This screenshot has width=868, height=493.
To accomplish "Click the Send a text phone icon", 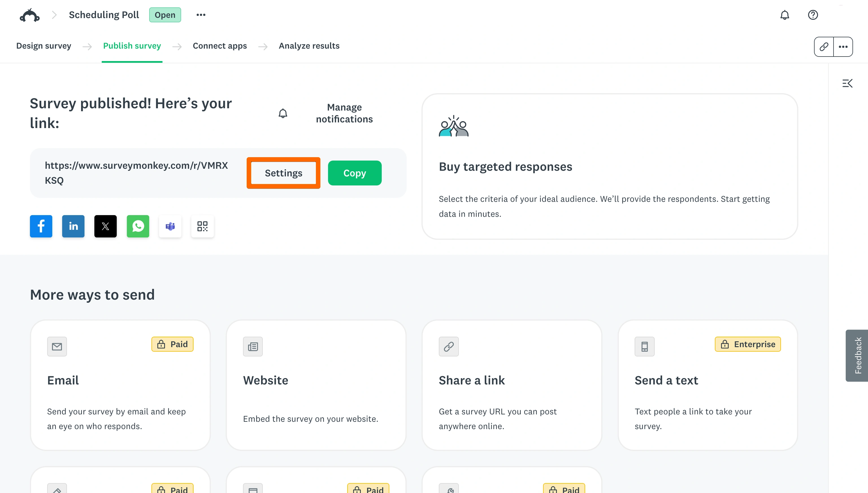I will click(644, 346).
